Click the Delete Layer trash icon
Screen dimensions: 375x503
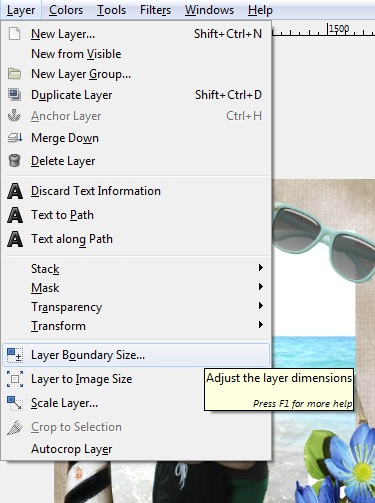pyautogui.click(x=14, y=161)
